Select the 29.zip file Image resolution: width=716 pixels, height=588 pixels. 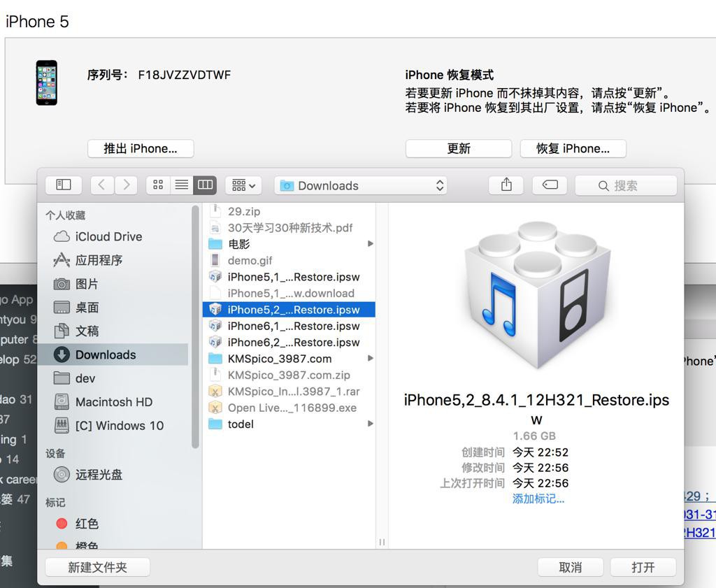[x=289, y=211]
